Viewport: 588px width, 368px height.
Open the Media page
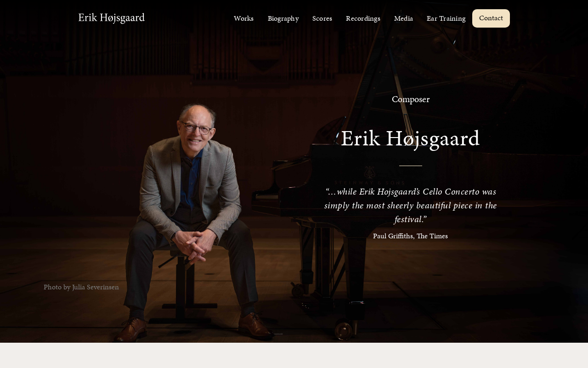pos(403,18)
